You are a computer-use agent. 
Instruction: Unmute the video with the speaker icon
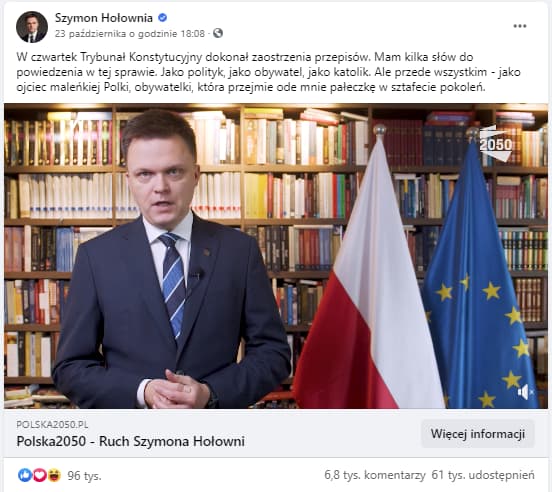pyautogui.click(x=525, y=392)
